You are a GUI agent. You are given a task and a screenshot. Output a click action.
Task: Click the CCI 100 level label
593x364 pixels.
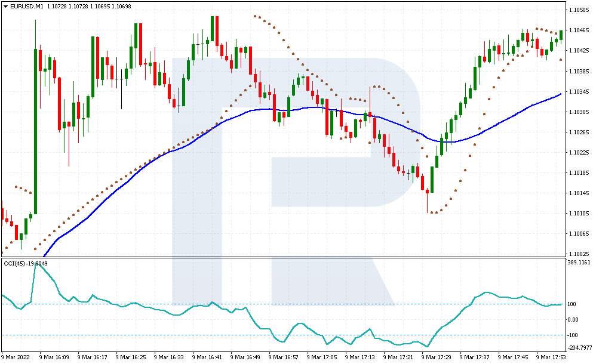pos(572,304)
